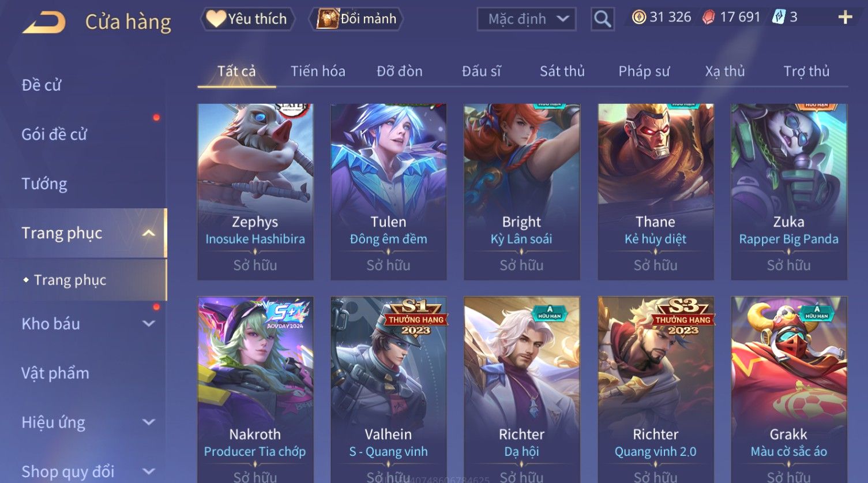Screen dimensions: 868x483
Task: Open the Vật phẩm sidebar item
Action: (x=55, y=373)
